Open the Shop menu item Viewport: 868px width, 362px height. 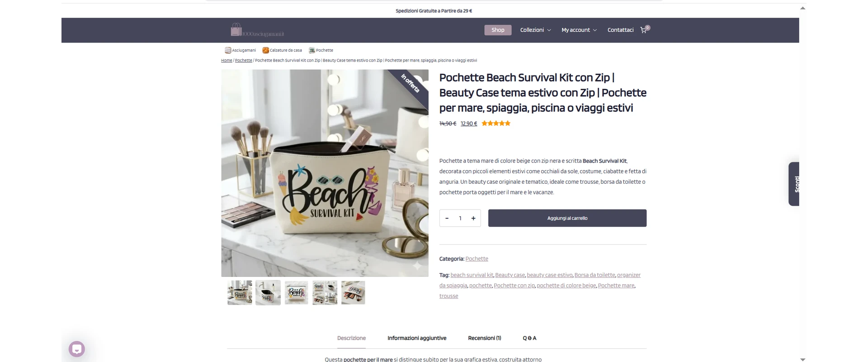498,30
